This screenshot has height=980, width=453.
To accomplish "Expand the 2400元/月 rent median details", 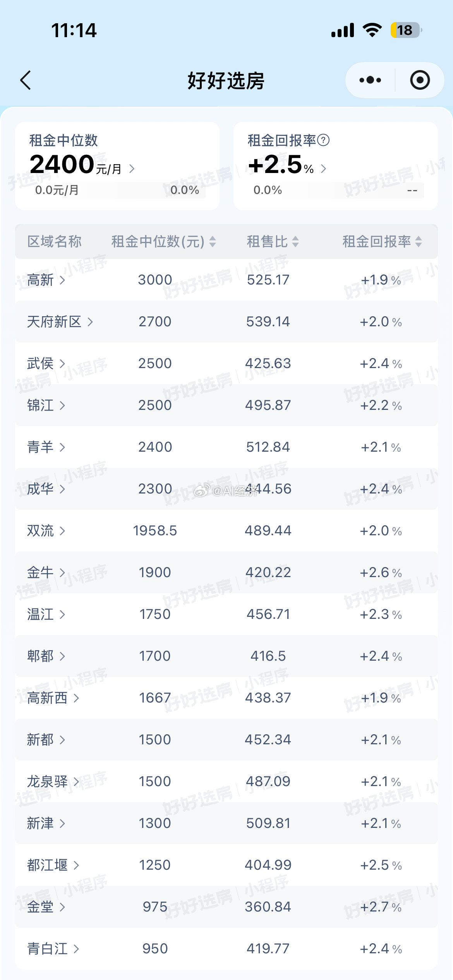I will click(x=132, y=168).
